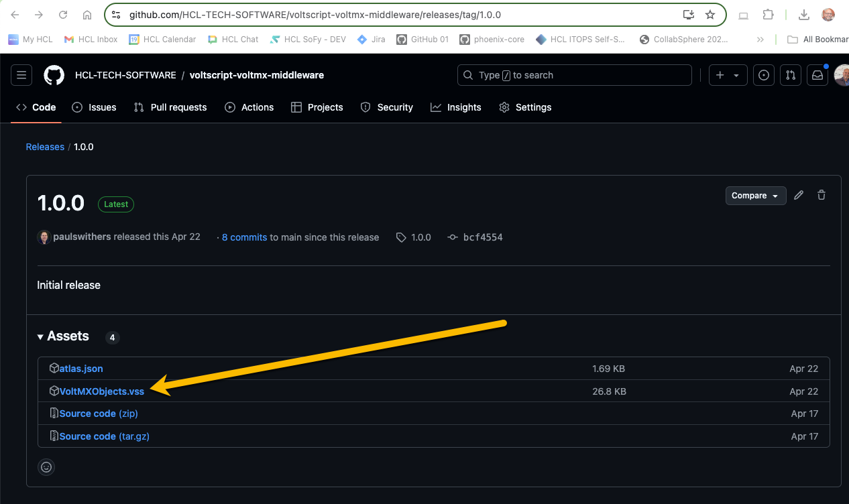Open the My HCL bookmark

click(x=30, y=40)
